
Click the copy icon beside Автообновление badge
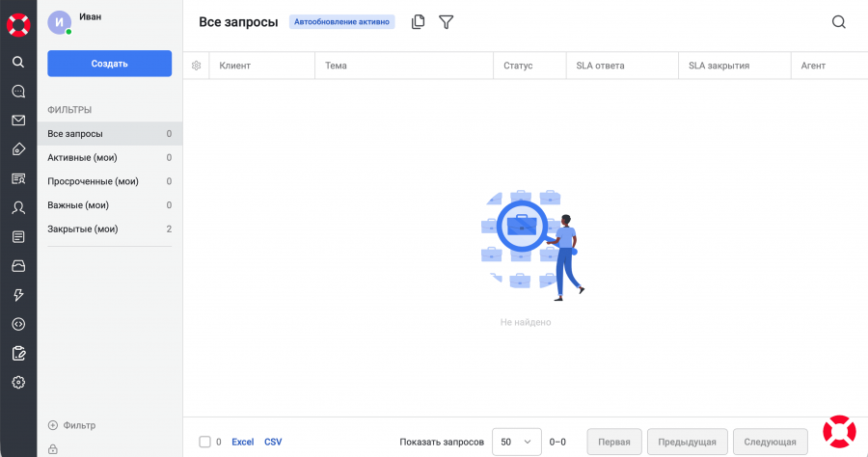pos(418,22)
